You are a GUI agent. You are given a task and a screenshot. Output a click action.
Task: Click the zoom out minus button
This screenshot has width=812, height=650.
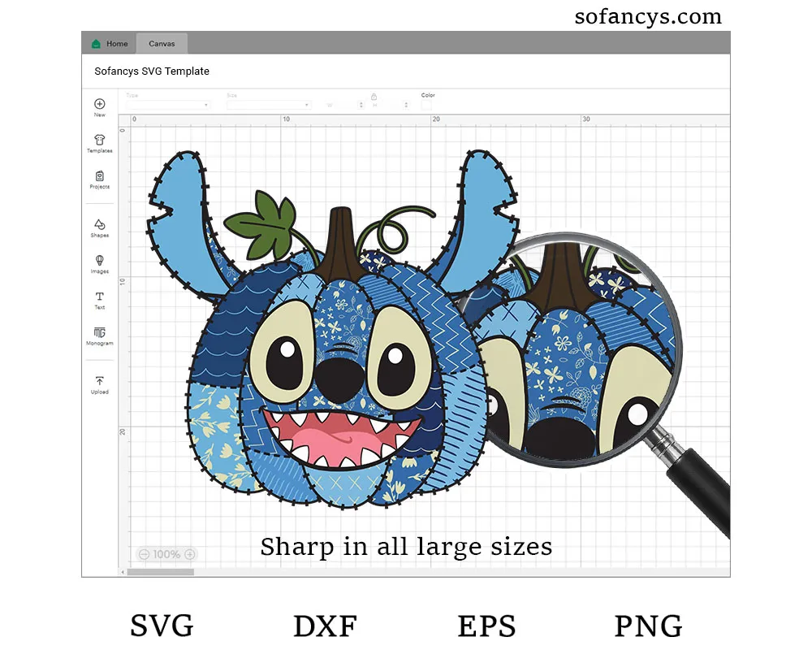[x=144, y=554]
